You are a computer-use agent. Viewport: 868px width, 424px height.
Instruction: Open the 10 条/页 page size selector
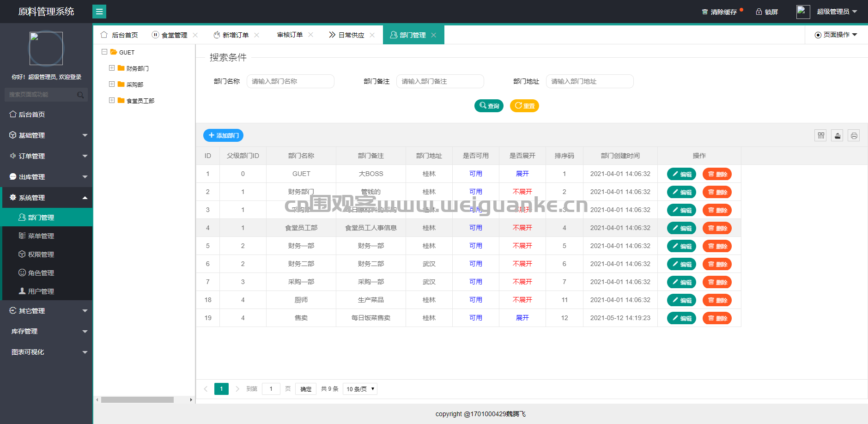coord(360,389)
